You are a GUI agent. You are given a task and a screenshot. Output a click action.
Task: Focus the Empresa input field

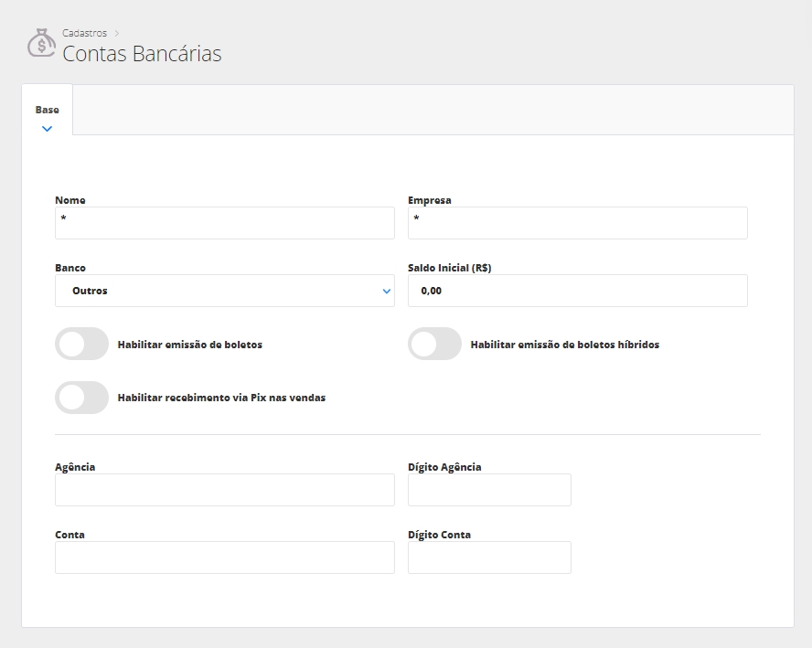[x=577, y=223]
